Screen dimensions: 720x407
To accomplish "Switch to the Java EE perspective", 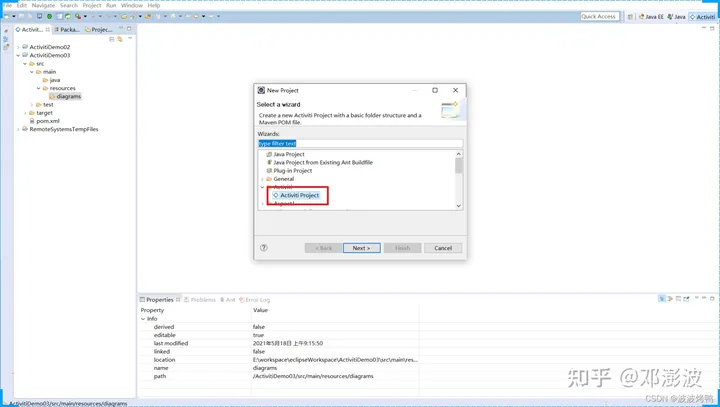I will tap(651, 17).
